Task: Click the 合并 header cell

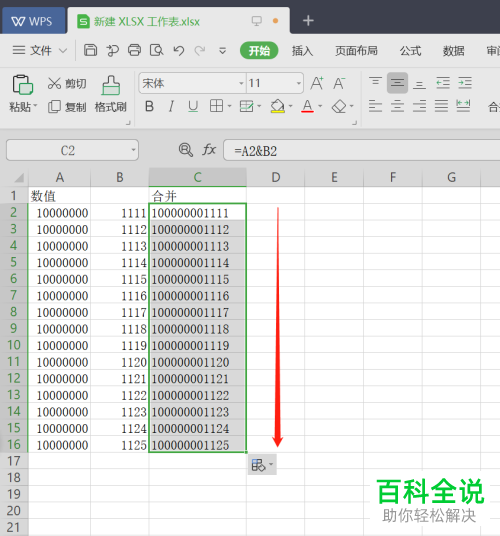Action: [198, 196]
